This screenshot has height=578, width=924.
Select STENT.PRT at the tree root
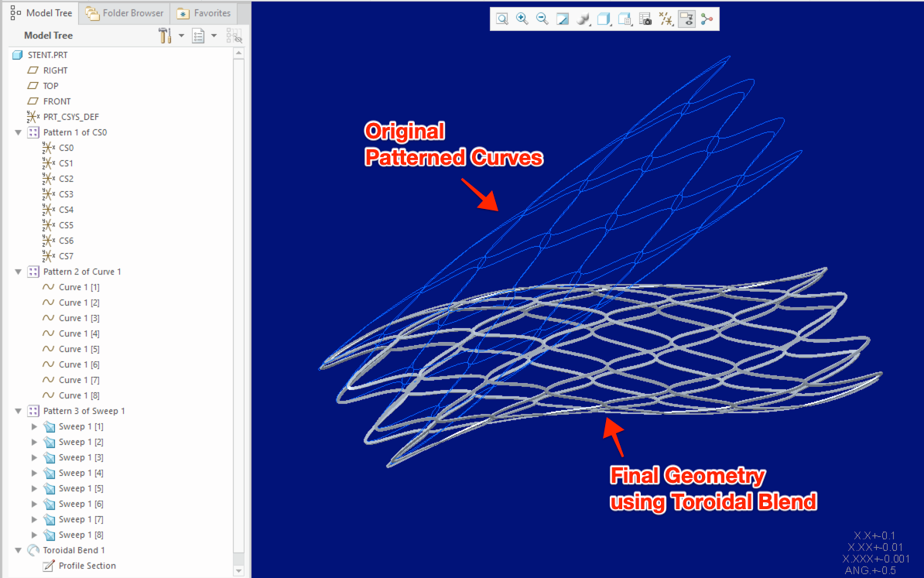point(49,54)
